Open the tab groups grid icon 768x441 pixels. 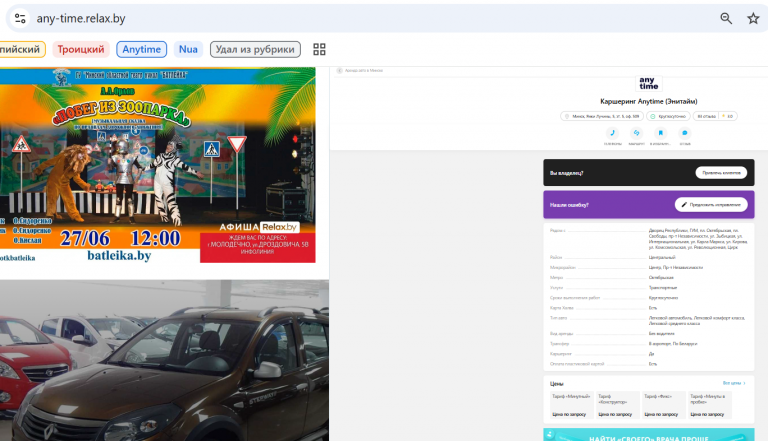tap(319, 49)
